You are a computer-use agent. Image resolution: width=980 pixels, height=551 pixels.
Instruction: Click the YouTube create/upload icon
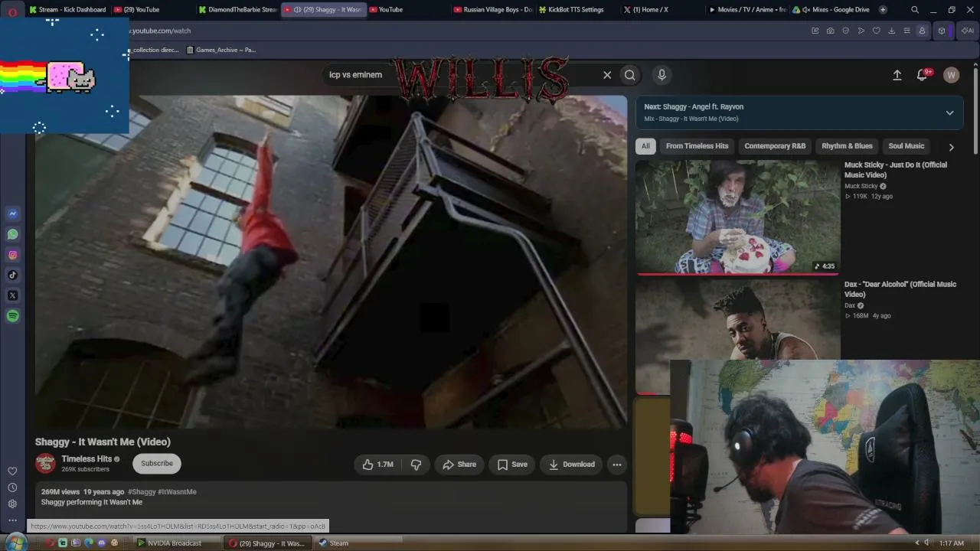point(897,75)
